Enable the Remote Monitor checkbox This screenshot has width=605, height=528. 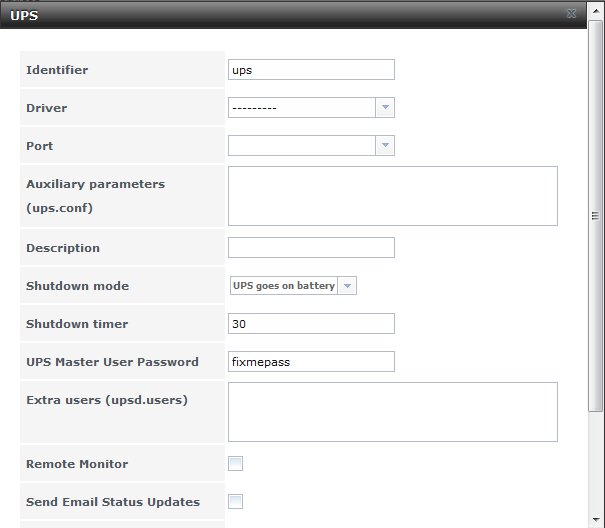pos(236,464)
